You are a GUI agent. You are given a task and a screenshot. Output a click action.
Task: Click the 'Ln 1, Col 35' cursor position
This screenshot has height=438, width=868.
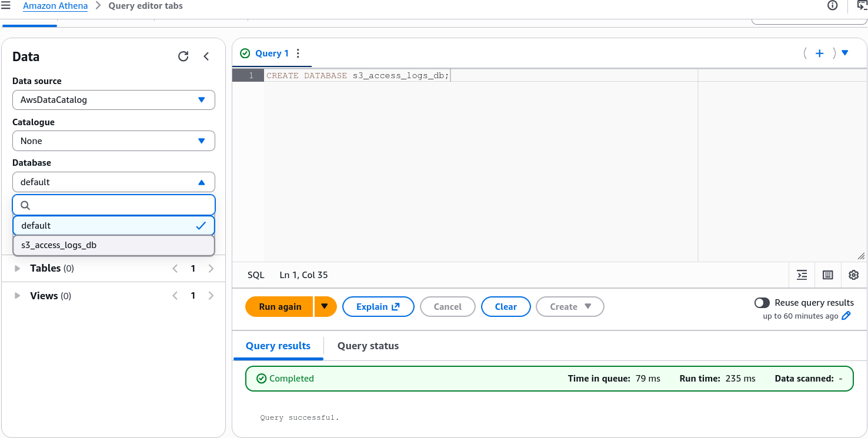point(304,275)
